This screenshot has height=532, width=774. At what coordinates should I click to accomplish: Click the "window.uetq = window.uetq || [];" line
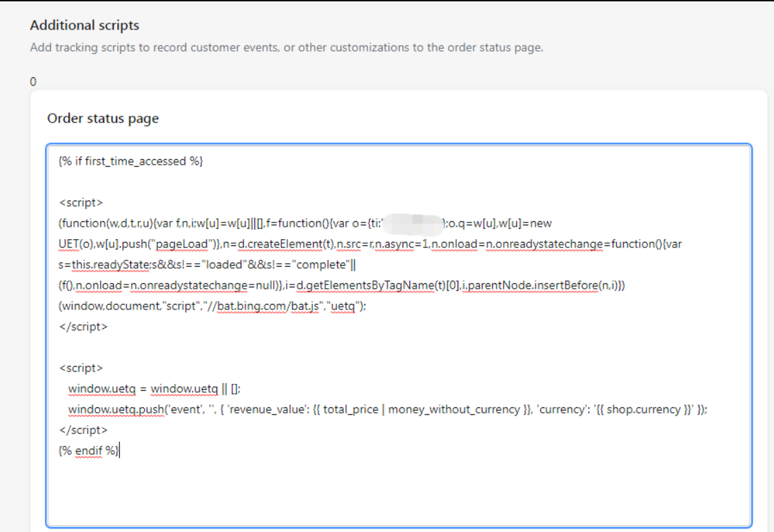tap(154, 389)
